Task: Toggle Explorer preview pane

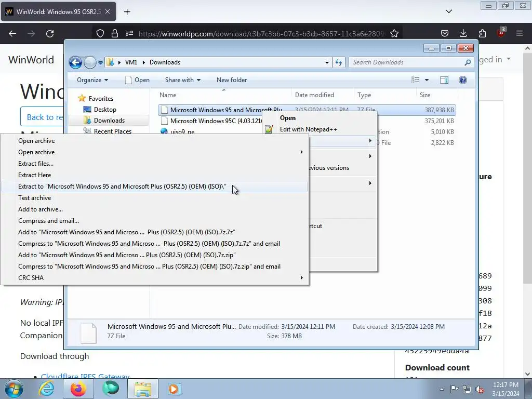Action: [444, 80]
